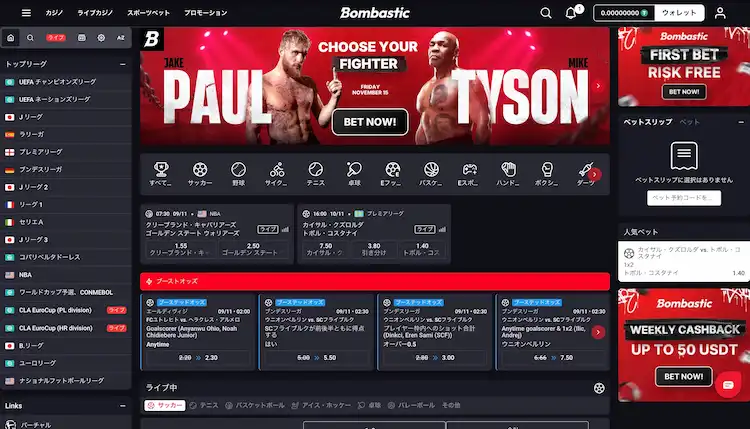Open the プロモーション menu
This screenshot has width=750, height=429.
[206, 13]
